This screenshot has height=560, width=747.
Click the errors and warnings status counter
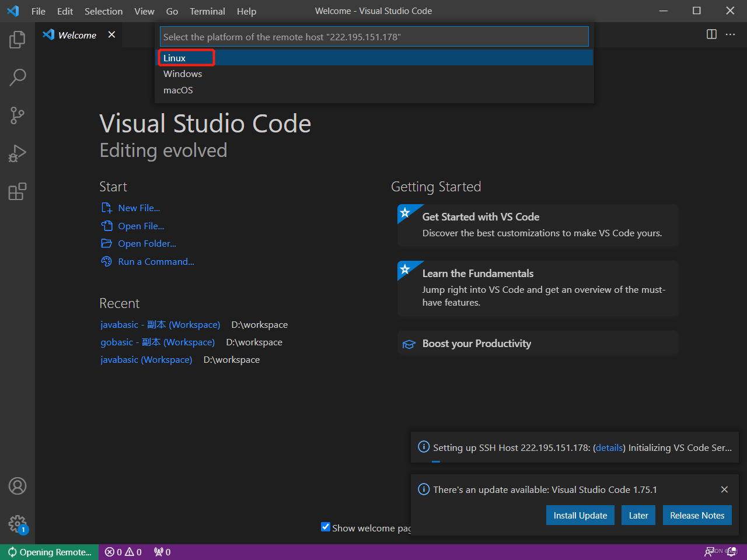pyautogui.click(x=123, y=551)
